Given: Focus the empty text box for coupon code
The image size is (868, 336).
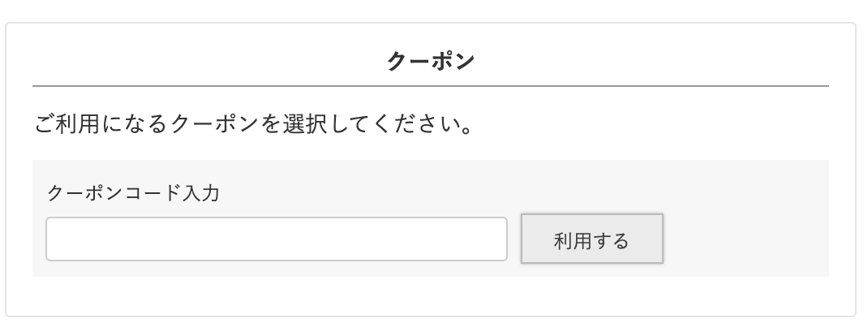Looking at the screenshot, I should (x=276, y=239).
